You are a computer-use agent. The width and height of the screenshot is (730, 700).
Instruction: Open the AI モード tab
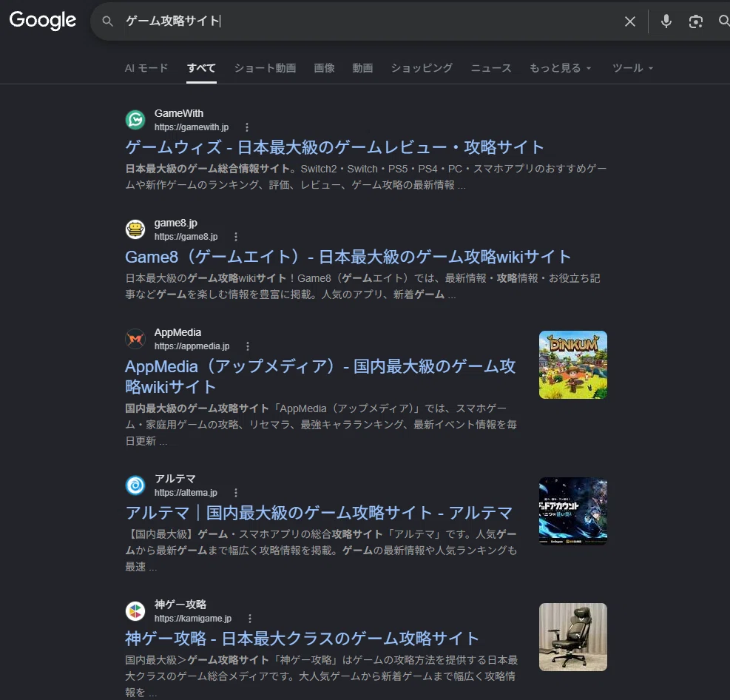click(x=146, y=68)
